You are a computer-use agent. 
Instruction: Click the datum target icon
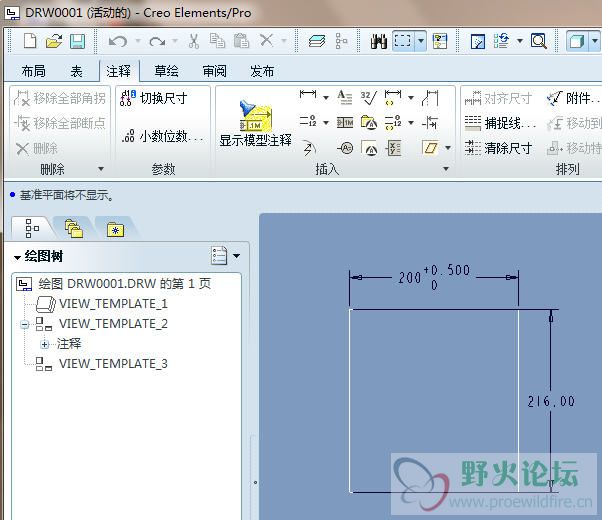pyautogui.click(x=369, y=148)
